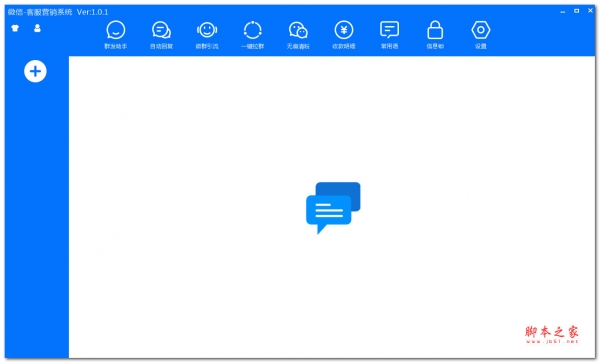600x363 pixels.
Task: Maximize the application window
Action: click(x=576, y=11)
